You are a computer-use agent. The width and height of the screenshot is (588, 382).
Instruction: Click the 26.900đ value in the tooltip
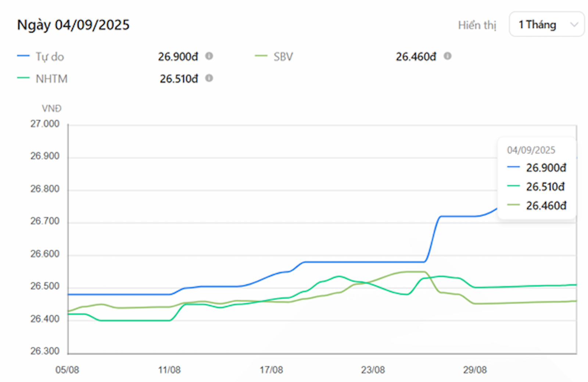(546, 168)
